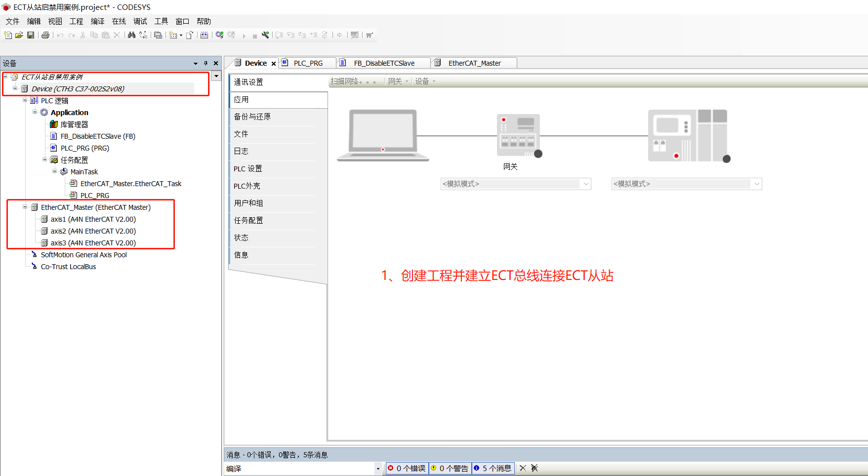The image size is (868, 476).
Task: Click the Print toolbar icon
Action: click(x=45, y=35)
